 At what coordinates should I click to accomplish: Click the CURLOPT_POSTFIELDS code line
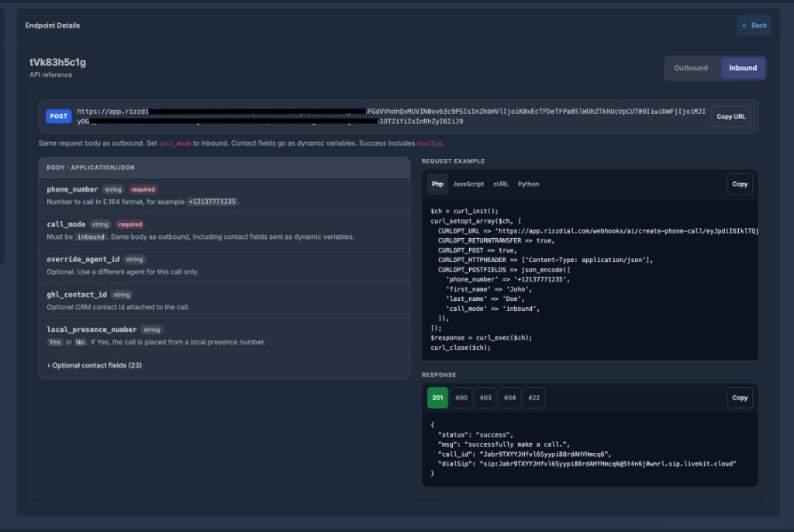point(504,270)
